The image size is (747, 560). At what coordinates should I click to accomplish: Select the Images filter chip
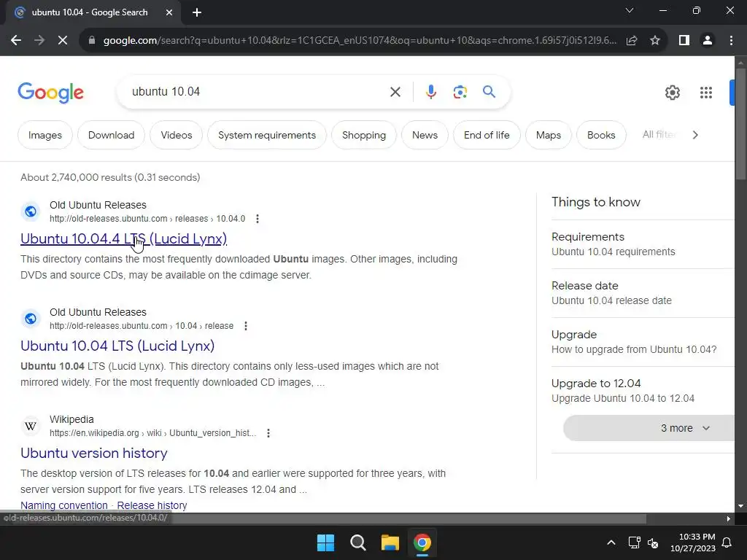(45, 135)
